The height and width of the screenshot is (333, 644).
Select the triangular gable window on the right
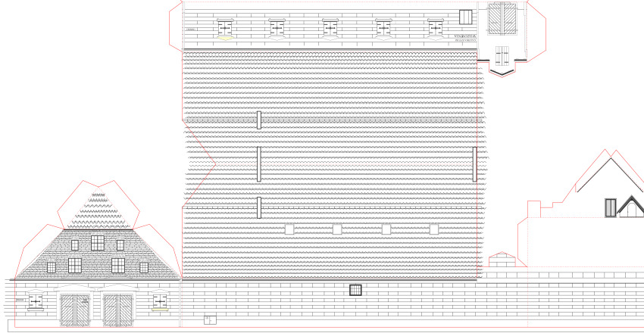tap(630, 207)
